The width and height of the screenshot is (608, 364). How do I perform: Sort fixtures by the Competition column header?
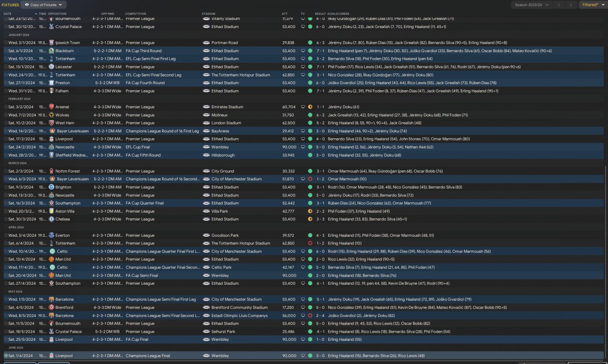pyautogui.click(x=135, y=14)
